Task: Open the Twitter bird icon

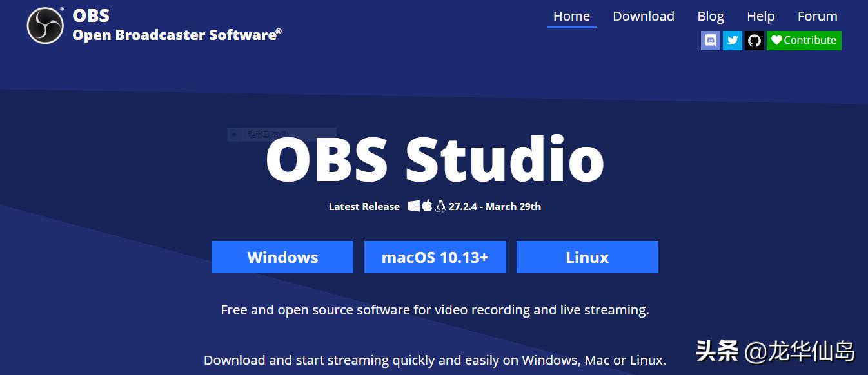Action: tap(733, 41)
